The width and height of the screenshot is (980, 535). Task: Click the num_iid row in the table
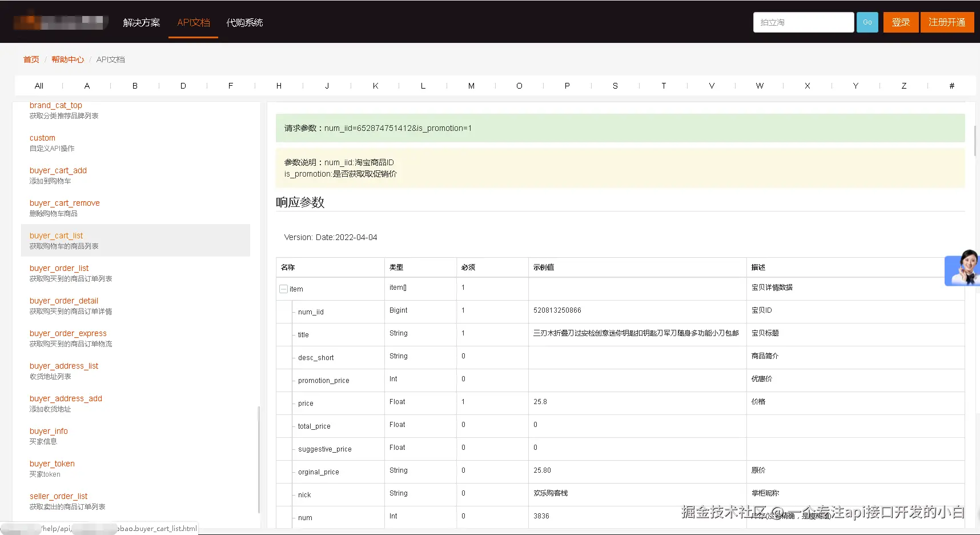620,312
